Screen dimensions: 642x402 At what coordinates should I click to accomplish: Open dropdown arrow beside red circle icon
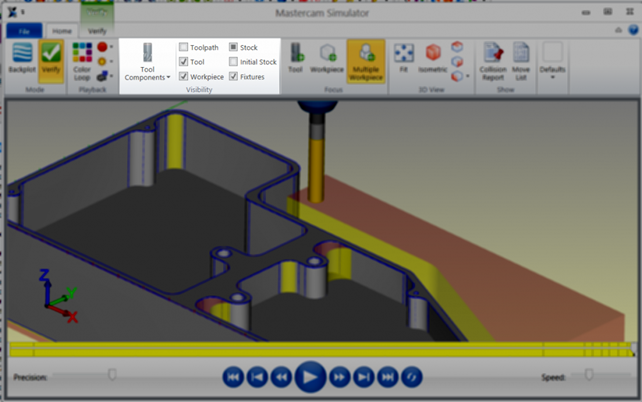click(111, 47)
